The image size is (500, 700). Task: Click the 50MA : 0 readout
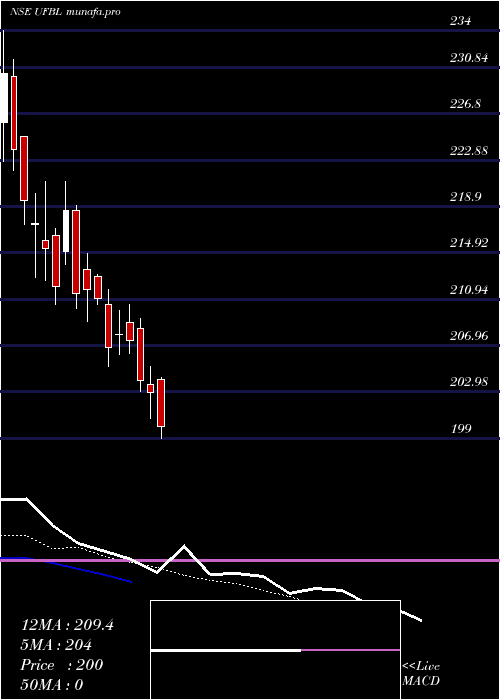pos(52,684)
